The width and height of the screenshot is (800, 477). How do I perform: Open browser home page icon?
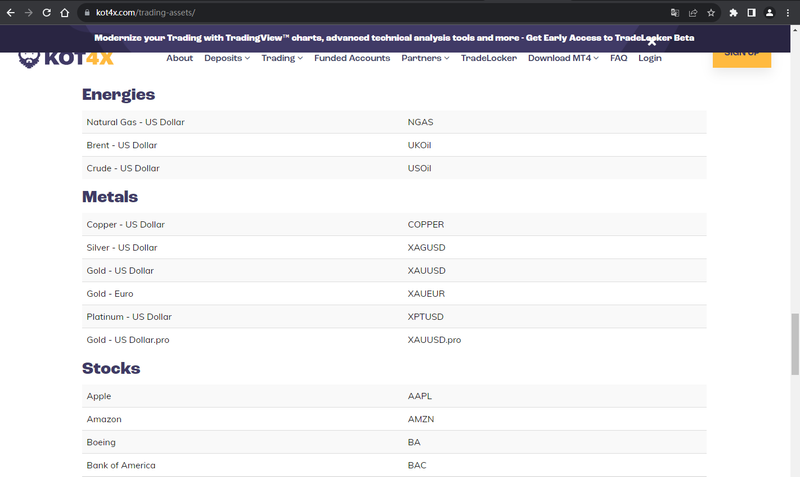pos(64,13)
